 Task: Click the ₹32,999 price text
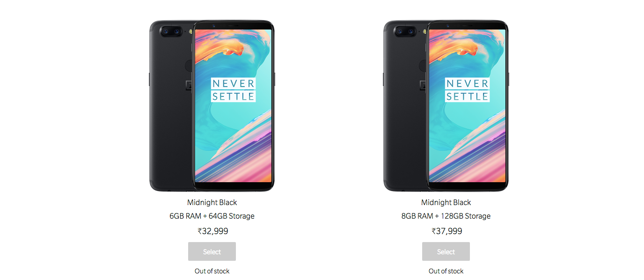(213, 231)
